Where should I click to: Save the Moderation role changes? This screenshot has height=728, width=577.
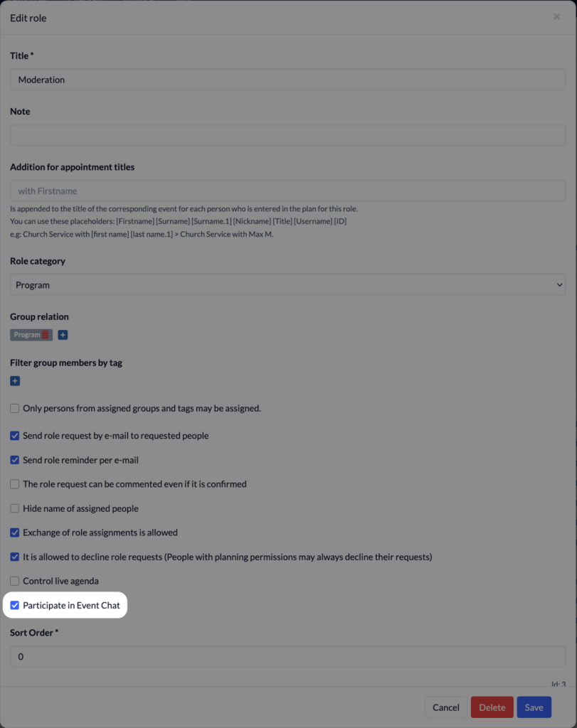tap(534, 707)
